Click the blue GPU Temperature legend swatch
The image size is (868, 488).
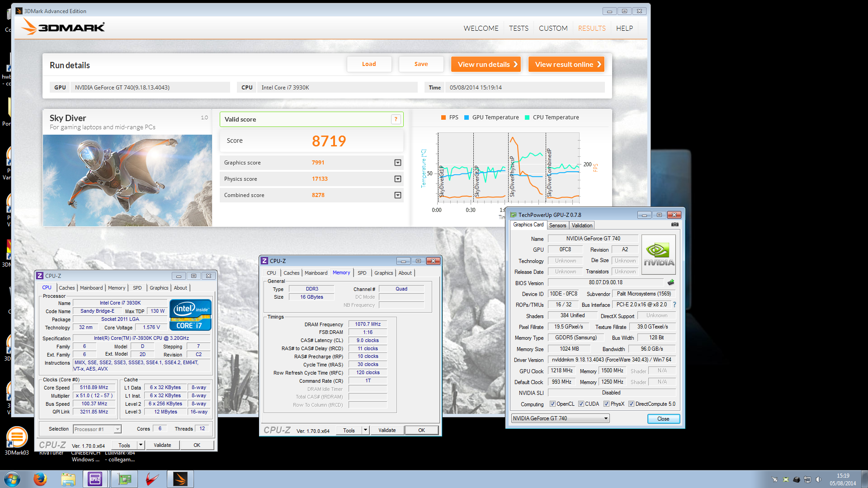tap(467, 117)
